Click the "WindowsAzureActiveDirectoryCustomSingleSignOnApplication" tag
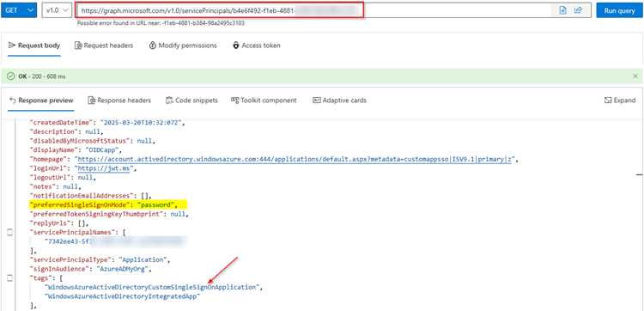The height and width of the screenshot is (311, 644). (153, 287)
